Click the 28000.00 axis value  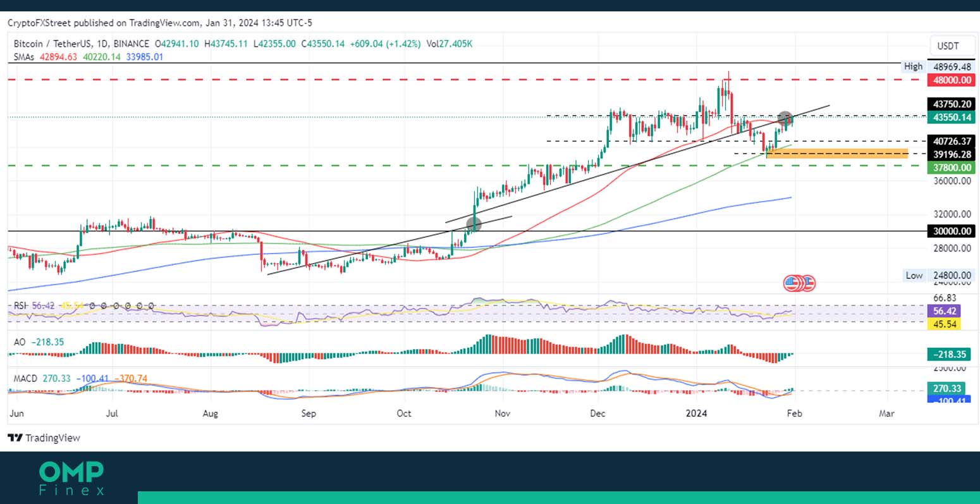click(952, 248)
